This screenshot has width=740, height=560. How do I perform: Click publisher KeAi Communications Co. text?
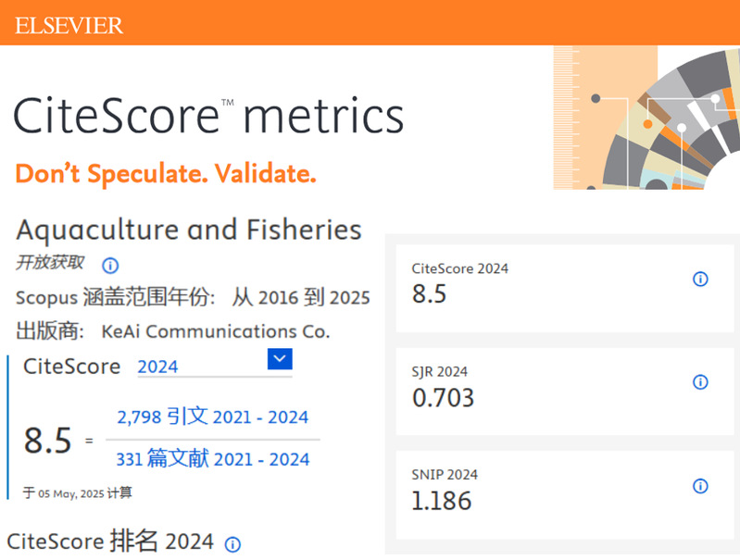[x=216, y=331]
